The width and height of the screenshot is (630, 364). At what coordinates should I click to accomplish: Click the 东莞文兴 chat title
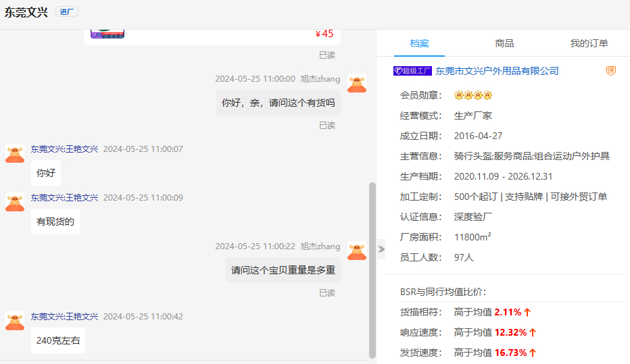click(26, 12)
